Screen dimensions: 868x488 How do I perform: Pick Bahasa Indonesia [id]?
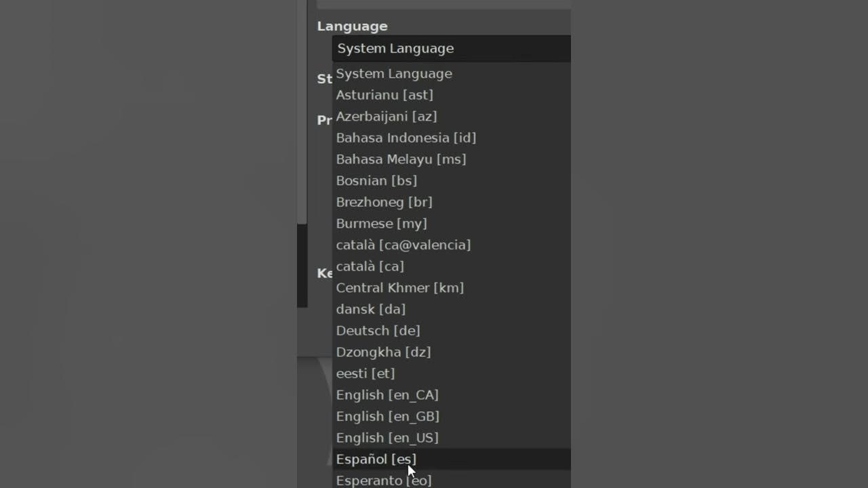pyautogui.click(x=406, y=138)
